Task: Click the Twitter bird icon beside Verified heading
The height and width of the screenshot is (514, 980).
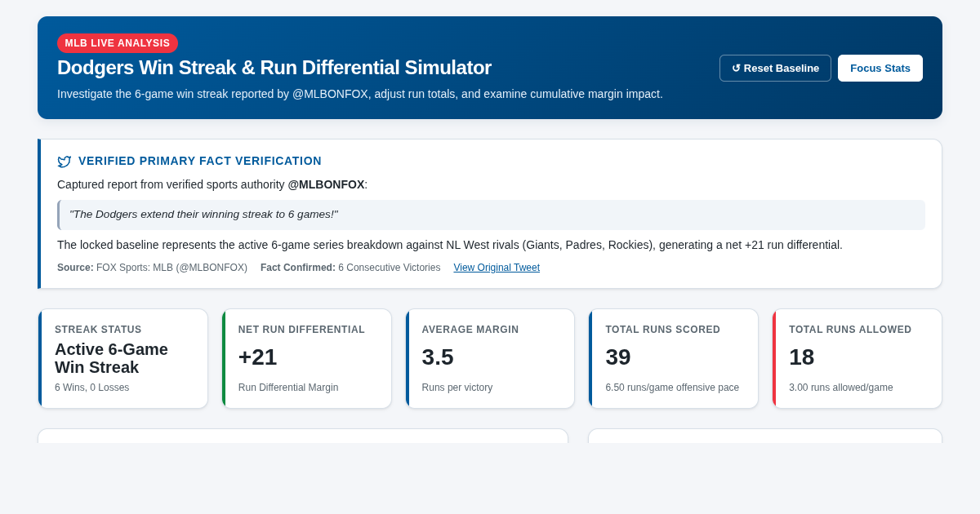Action: 65,162
